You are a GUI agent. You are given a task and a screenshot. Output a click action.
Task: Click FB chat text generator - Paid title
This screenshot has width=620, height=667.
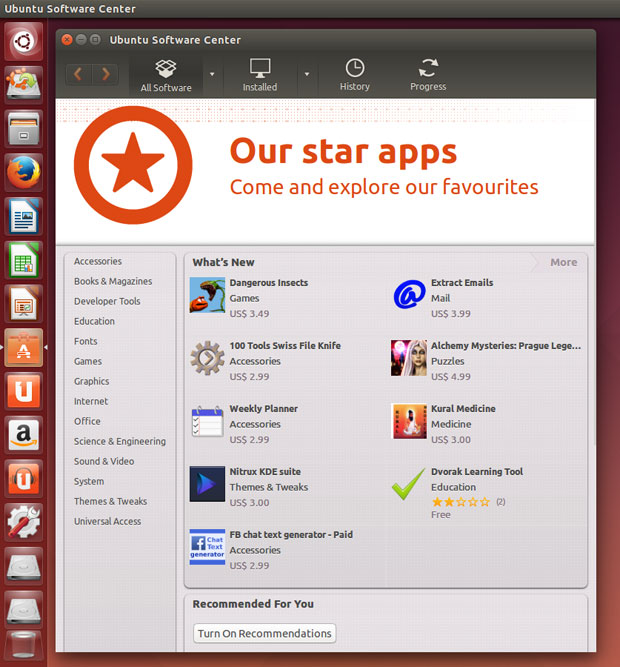point(291,534)
